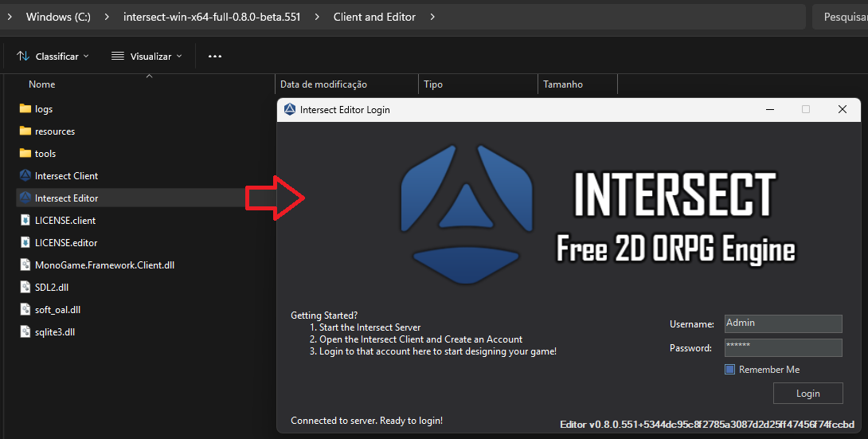Click the Editor v0.8.0.551 version string

707,425
